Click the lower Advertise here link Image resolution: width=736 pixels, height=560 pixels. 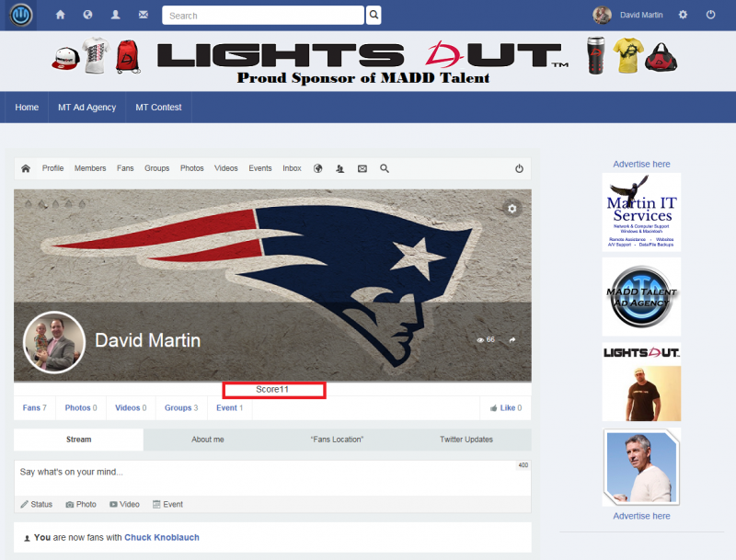[641, 516]
